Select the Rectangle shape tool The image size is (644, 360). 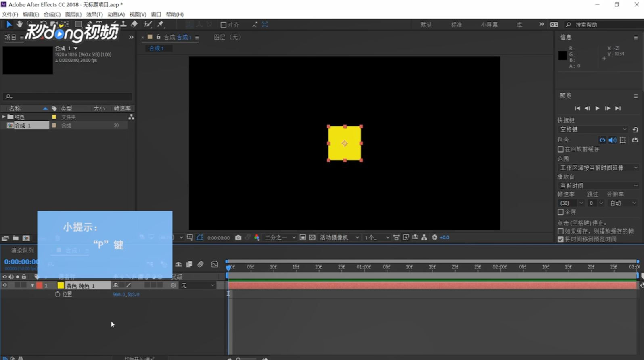tap(78, 24)
